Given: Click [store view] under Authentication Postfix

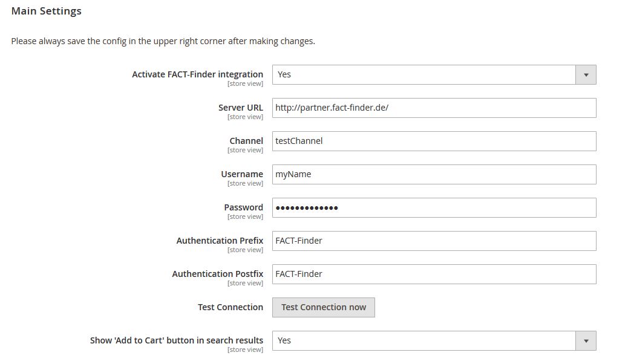Looking at the screenshot, I should click(x=245, y=283).
